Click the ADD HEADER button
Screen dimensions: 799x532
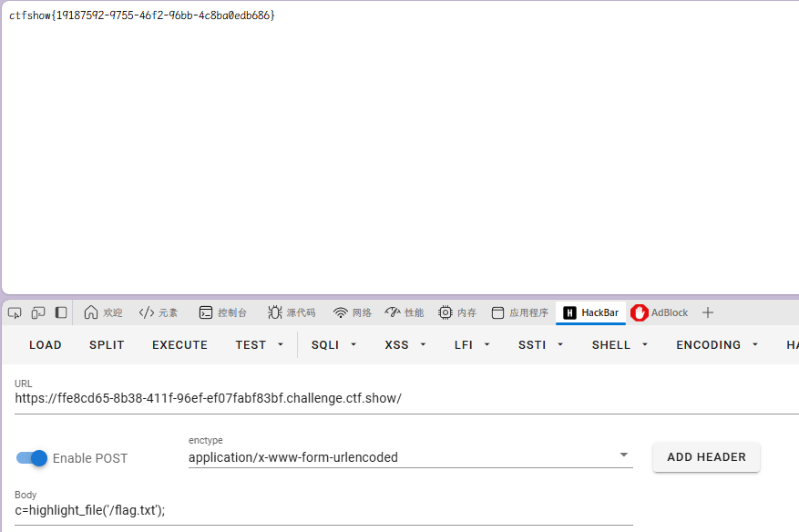(706, 457)
